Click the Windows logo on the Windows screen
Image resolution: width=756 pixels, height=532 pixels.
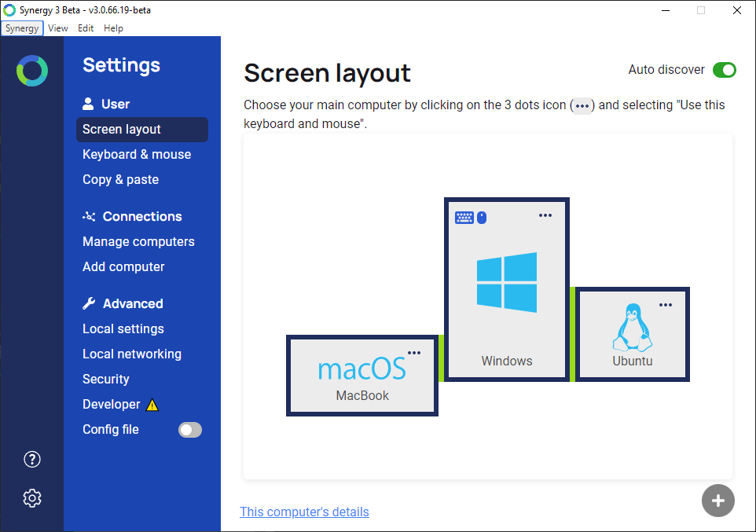(507, 282)
